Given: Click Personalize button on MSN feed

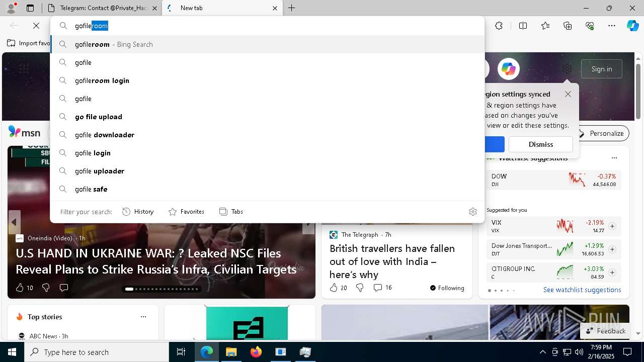Looking at the screenshot, I should tap(602, 133).
